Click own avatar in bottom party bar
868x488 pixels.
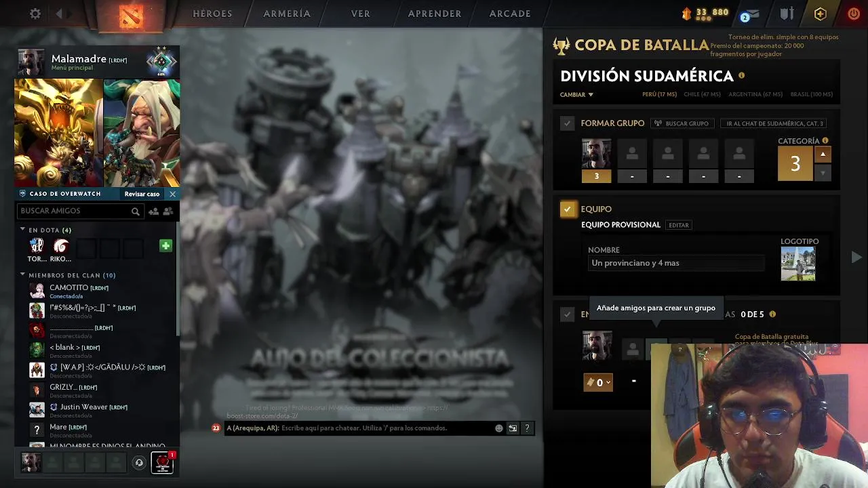point(31,462)
